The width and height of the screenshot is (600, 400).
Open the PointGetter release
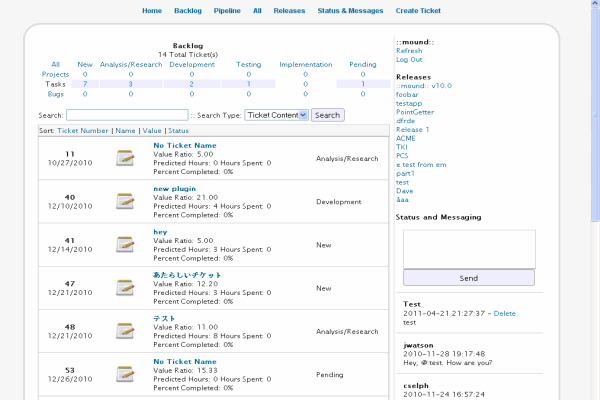click(415, 112)
